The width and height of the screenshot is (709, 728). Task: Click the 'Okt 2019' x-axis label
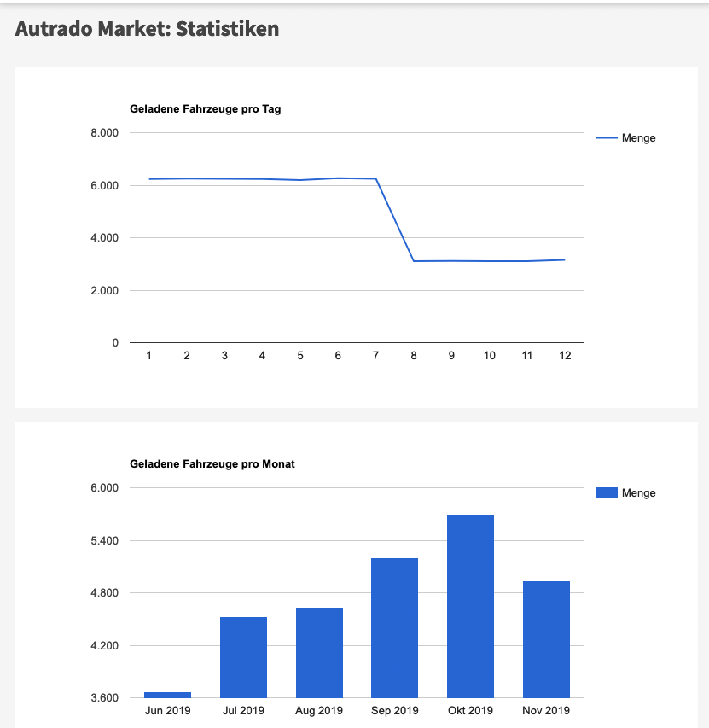coord(470,711)
